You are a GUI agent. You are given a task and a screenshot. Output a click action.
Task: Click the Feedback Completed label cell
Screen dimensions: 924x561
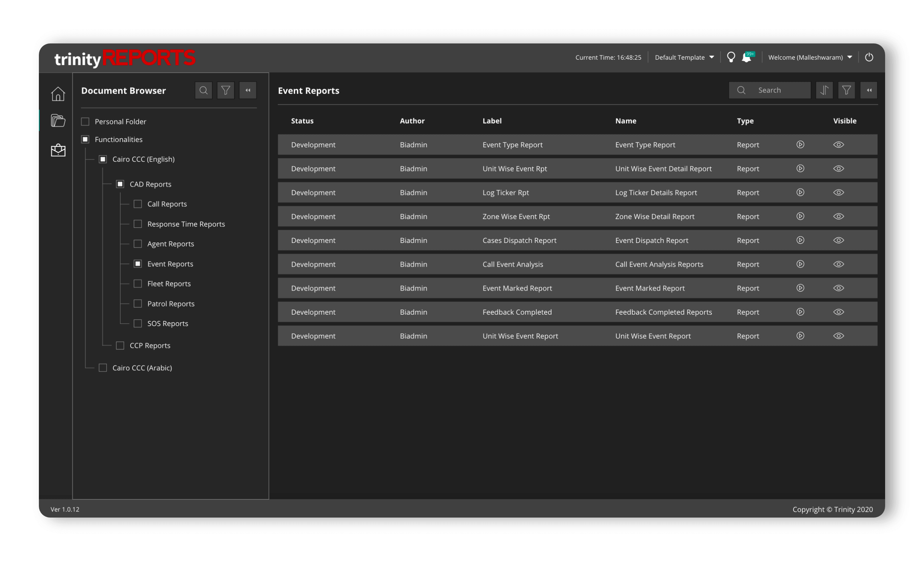pyautogui.click(x=517, y=312)
